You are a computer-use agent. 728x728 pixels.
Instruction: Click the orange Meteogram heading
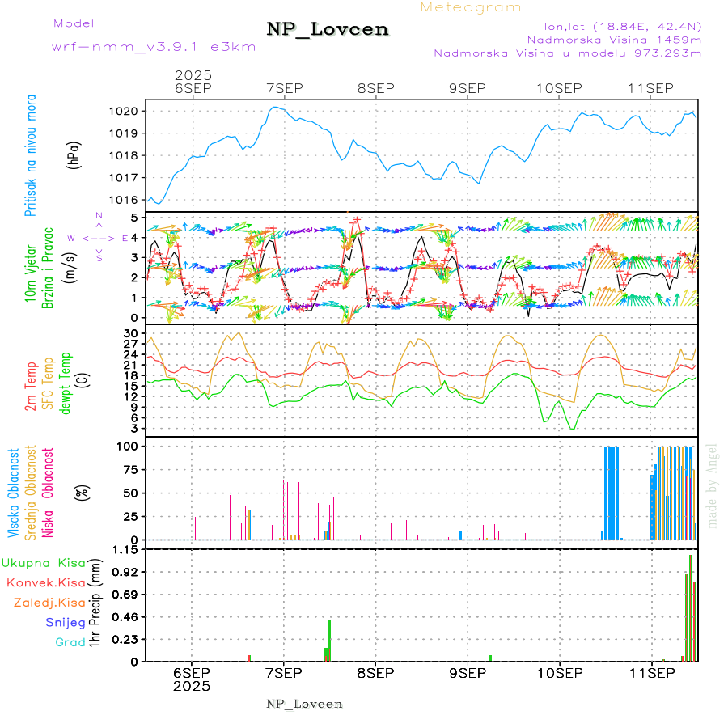(471, 7)
